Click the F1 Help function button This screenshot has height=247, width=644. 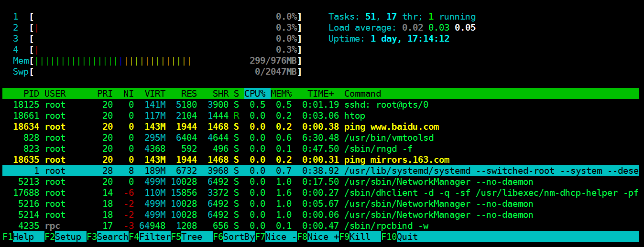click(x=24, y=237)
